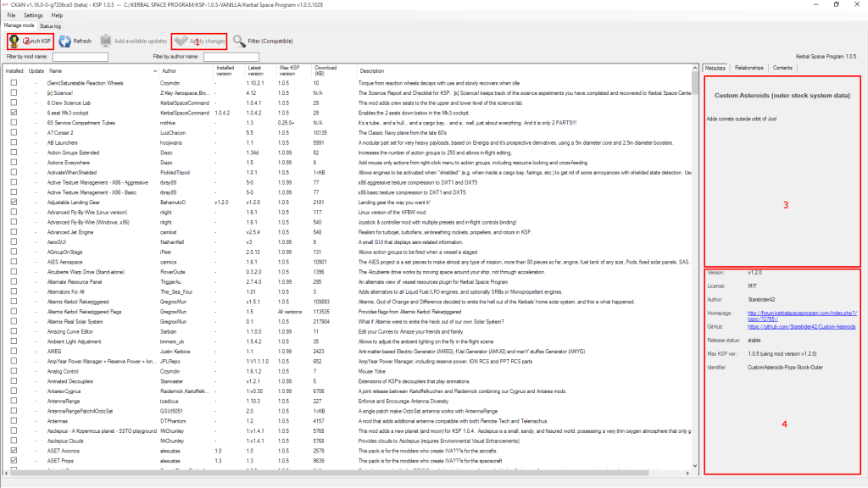Open the Help menu

[57, 15]
